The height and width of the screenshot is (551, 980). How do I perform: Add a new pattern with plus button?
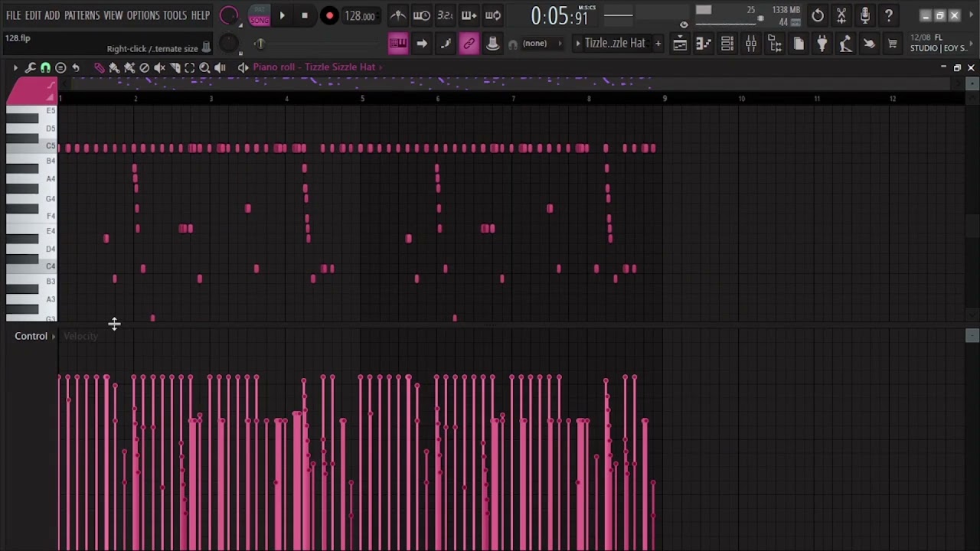(658, 44)
